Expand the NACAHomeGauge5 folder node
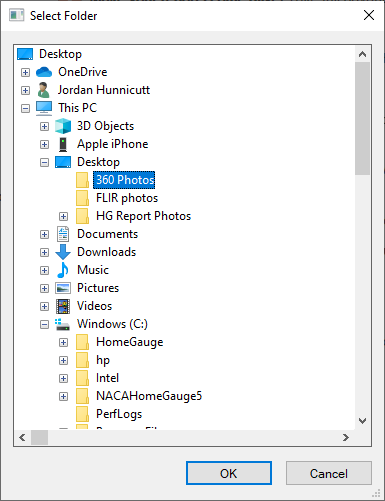Image resolution: width=385 pixels, height=501 pixels. 63,396
